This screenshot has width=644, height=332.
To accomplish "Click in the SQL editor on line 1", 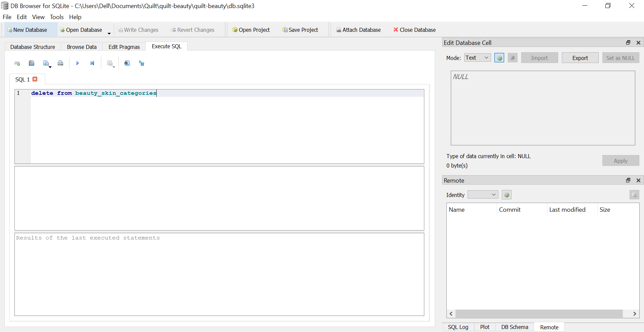I will point(227,93).
